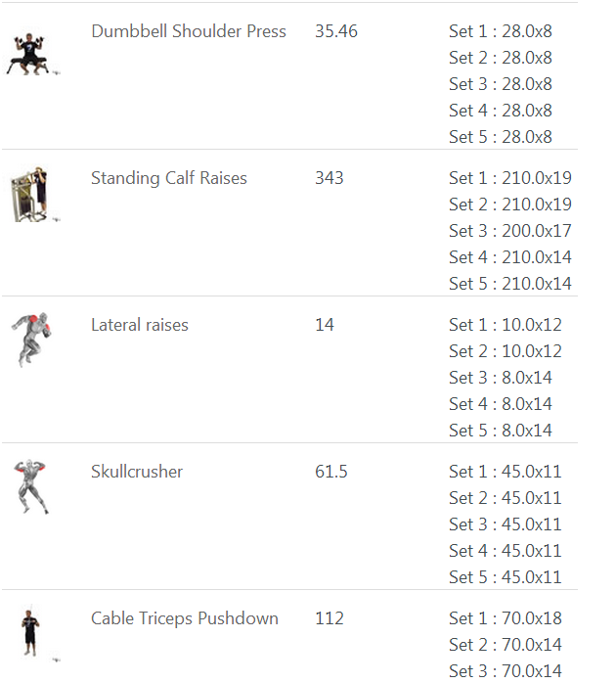Open the Skullcrusher exercise name
Screen dimensions: 616x683
pos(137,472)
